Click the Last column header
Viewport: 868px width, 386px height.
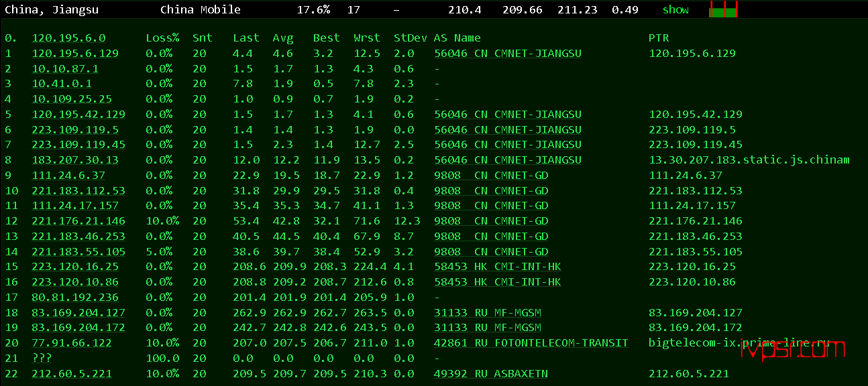click(246, 38)
